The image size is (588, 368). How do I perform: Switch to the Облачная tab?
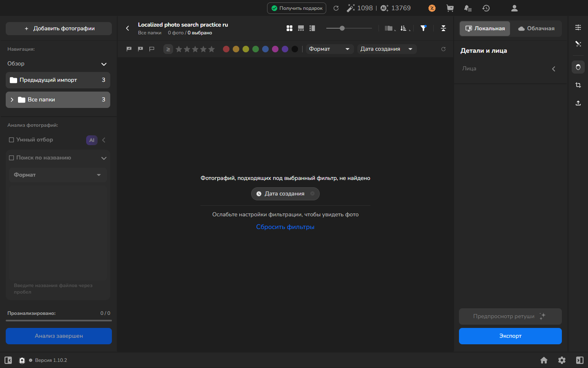click(x=536, y=29)
